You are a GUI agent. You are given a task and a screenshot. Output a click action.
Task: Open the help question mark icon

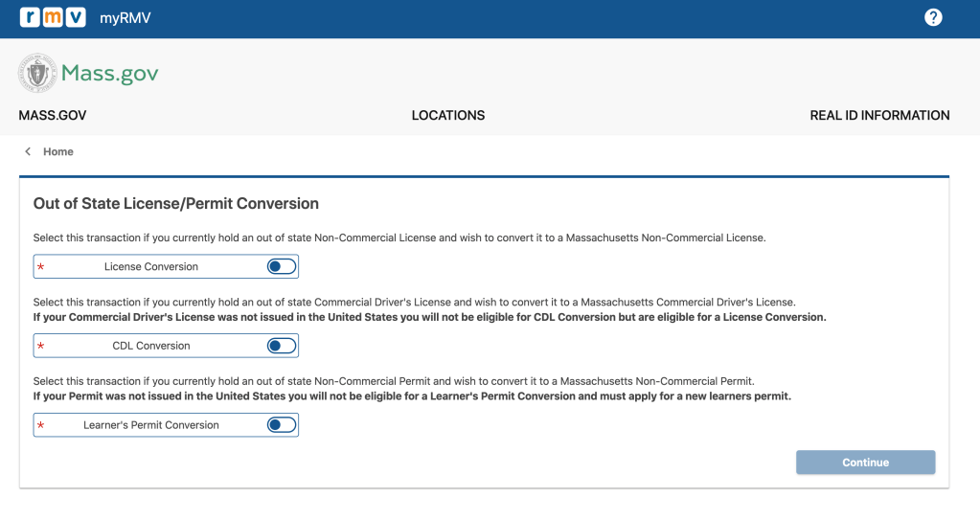(x=933, y=17)
